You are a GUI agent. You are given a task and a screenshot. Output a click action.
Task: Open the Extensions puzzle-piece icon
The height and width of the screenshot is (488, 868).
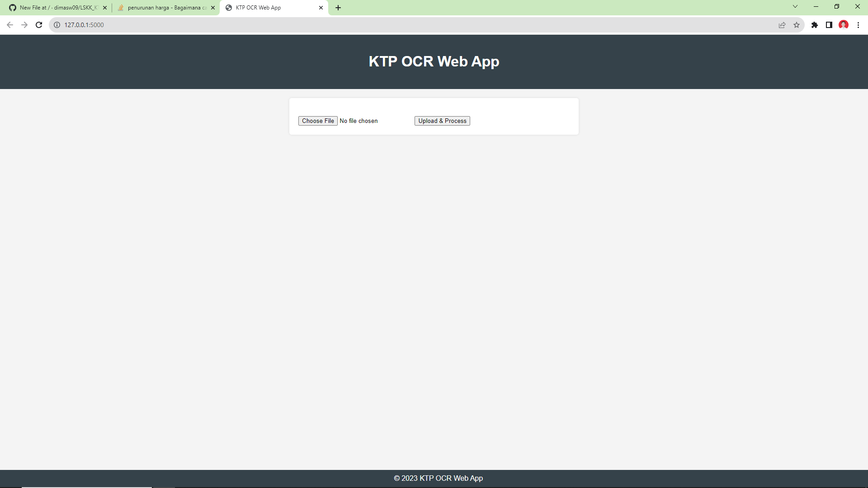pos(815,25)
